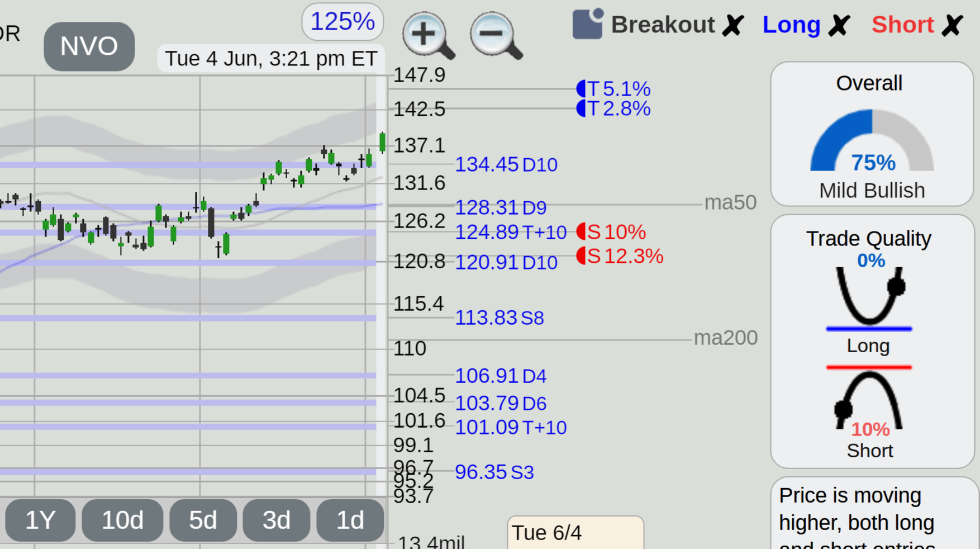Open the NVO ticker selector
Viewport: 980px width, 549px height.
point(89,46)
